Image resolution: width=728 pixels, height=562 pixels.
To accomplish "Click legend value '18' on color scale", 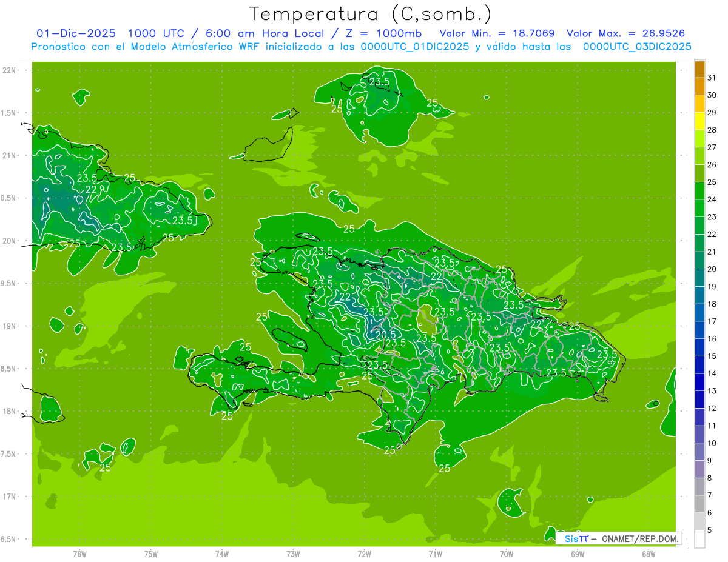I will click(712, 304).
